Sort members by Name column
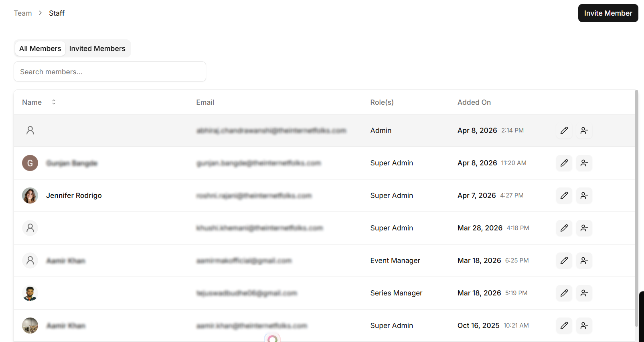This screenshot has width=644, height=342. pos(54,102)
